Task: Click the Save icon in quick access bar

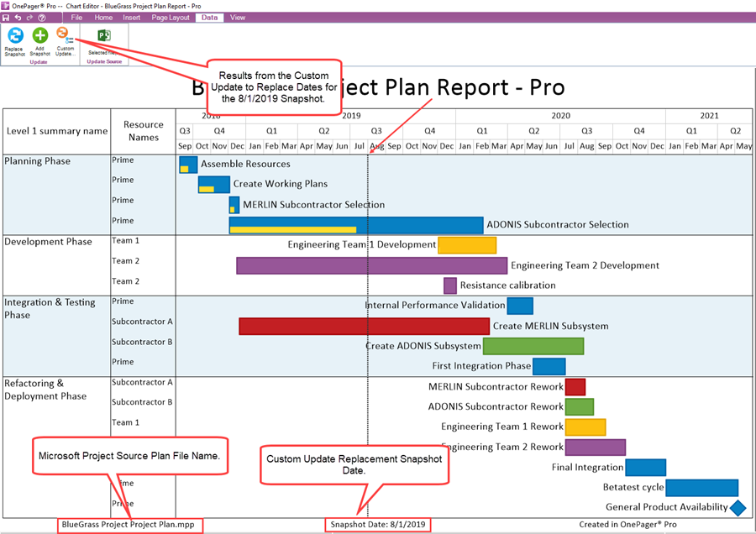Action: click(x=6, y=17)
